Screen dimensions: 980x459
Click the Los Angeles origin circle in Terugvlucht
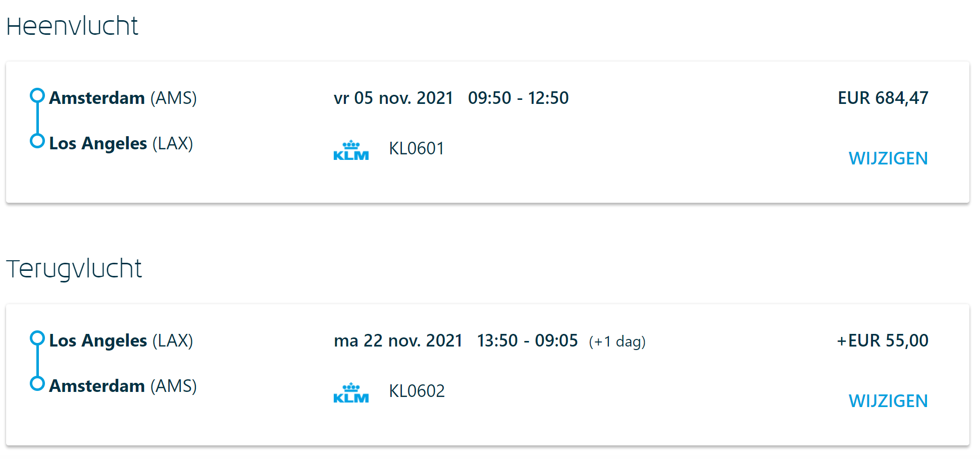[x=37, y=338]
